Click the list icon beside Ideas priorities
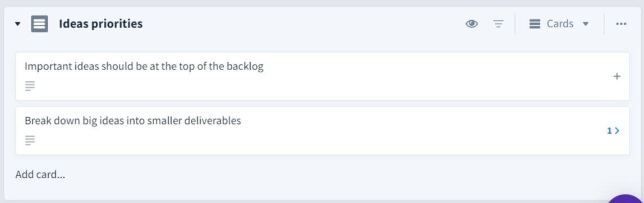This screenshot has height=203, width=644. (x=39, y=24)
